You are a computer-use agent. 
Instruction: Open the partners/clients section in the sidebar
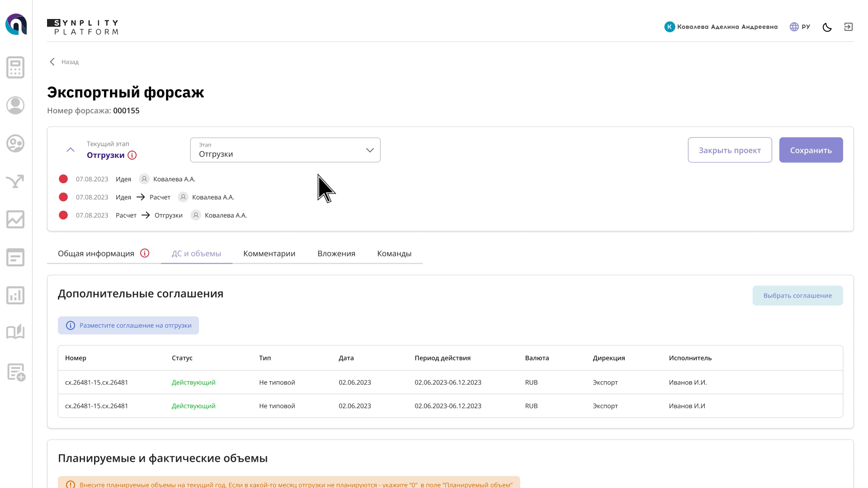click(x=15, y=144)
